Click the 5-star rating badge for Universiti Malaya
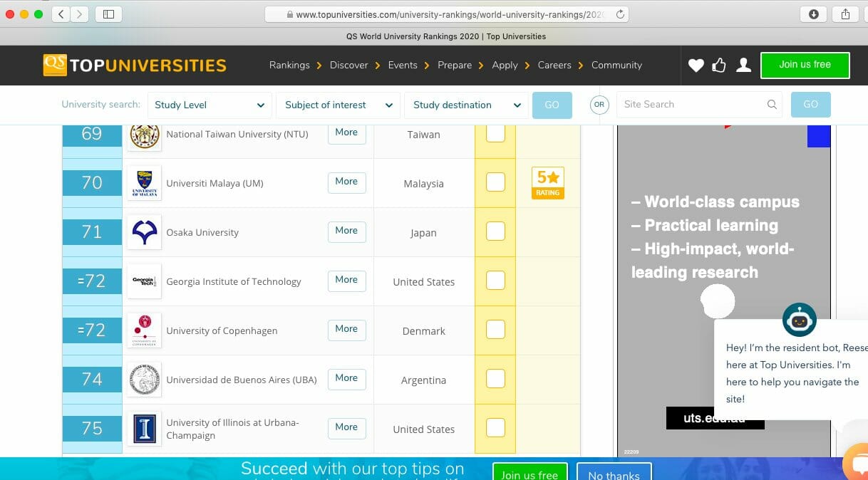The height and width of the screenshot is (480, 868). click(x=547, y=183)
